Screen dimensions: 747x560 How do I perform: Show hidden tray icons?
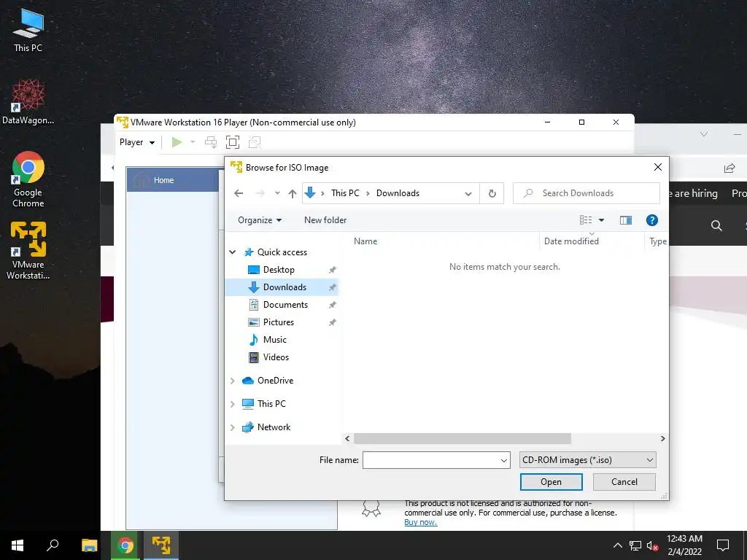pos(617,545)
